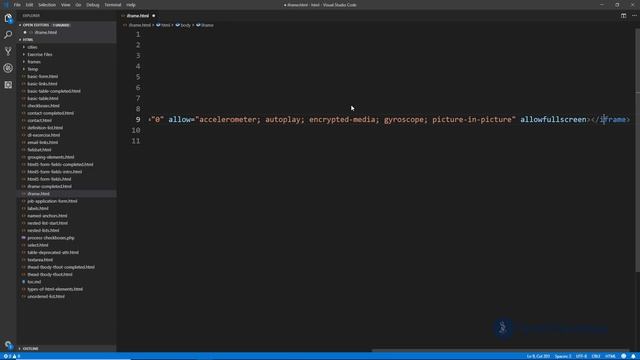This screenshot has height=360, width=640.
Task: Click the Spaces indentation setting
Action: pos(563,356)
